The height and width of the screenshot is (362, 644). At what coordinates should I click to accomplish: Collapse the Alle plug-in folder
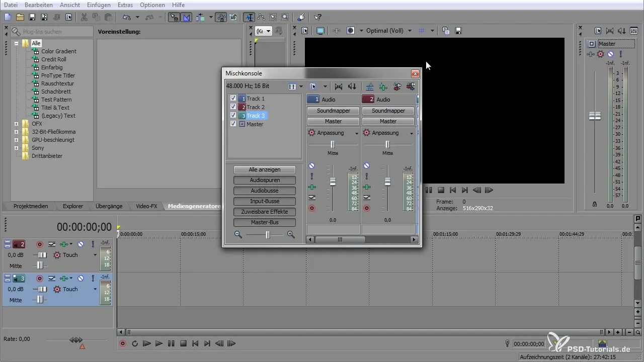point(17,43)
